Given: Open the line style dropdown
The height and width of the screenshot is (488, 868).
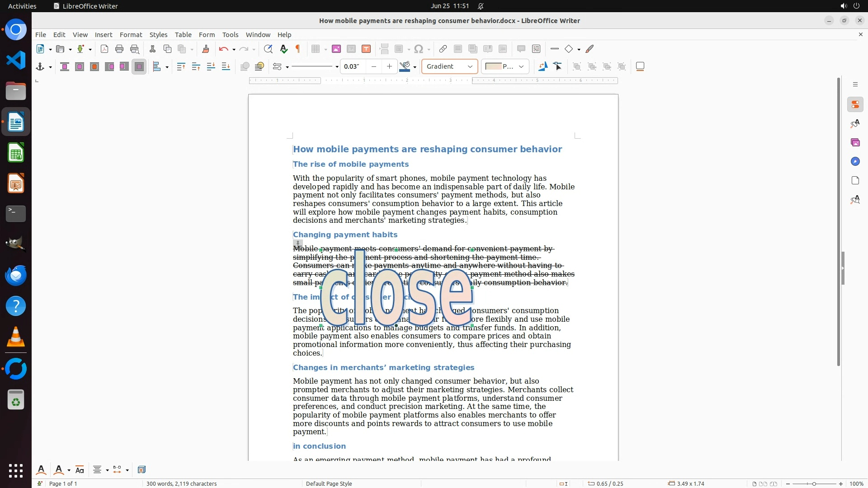Looking at the screenshot, I should [x=337, y=67].
